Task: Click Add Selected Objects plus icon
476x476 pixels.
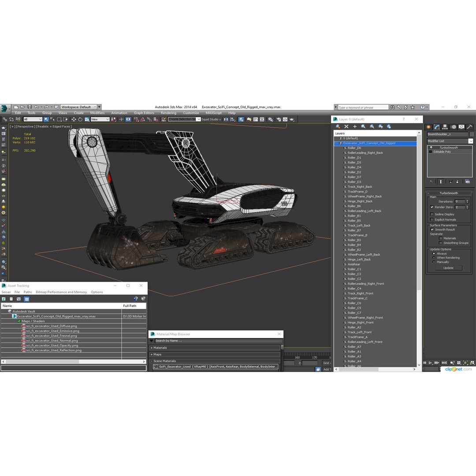Action: [354, 126]
